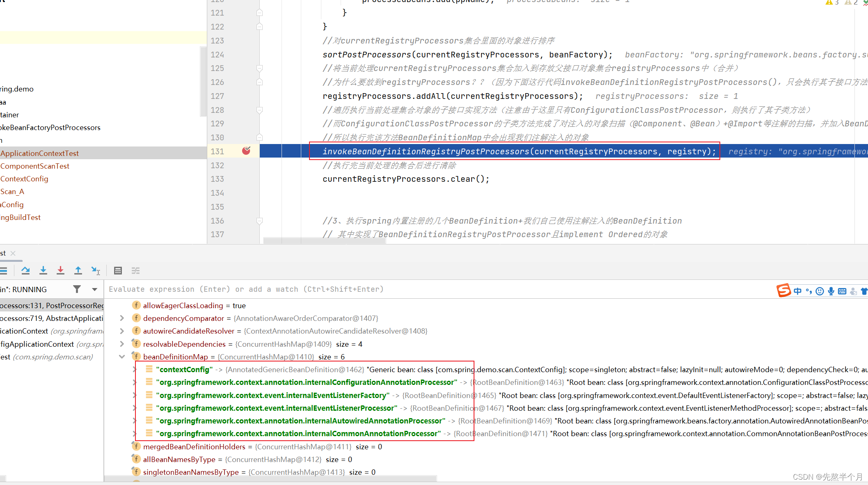868x485 pixels.
Task: Toggle Sogou Chinese/English input mode
Action: click(x=797, y=291)
